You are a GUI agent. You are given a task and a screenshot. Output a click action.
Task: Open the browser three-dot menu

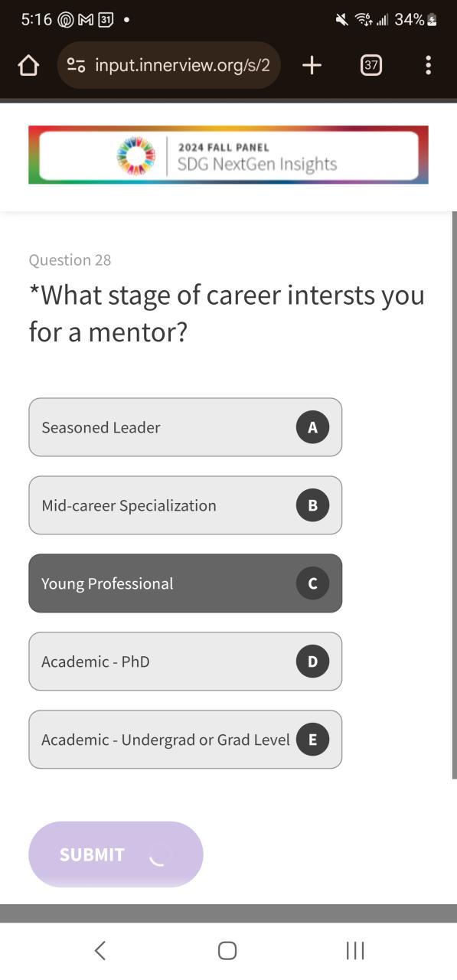click(428, 66)
